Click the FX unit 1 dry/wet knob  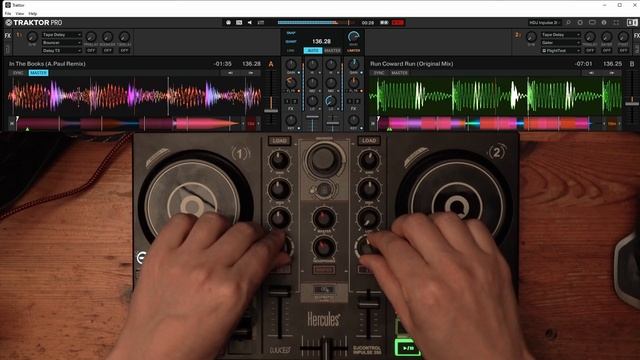click(32, 37)
